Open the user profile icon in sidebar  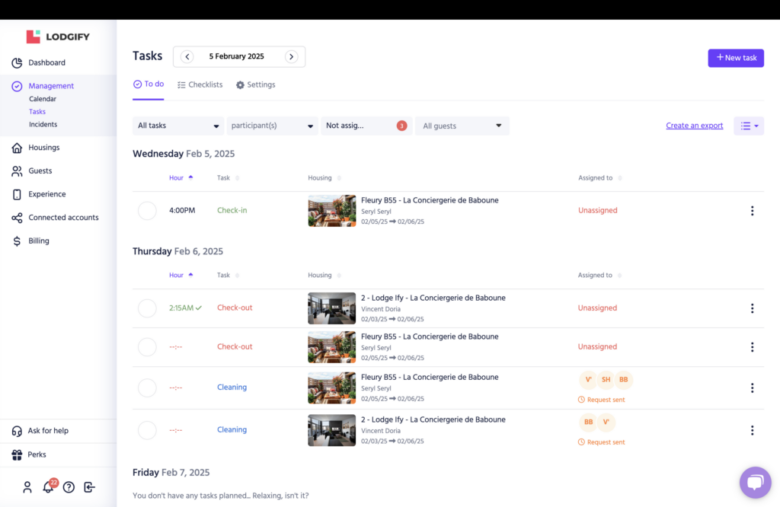[27, 487]
